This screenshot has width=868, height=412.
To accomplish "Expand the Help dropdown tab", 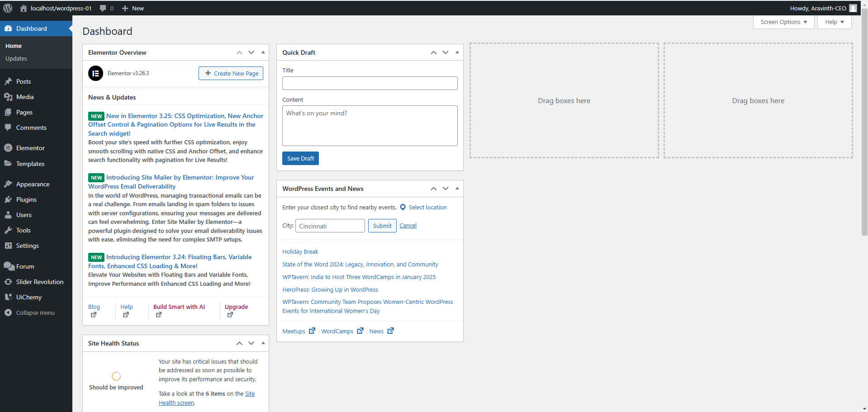I will click(x=834, y=22).
